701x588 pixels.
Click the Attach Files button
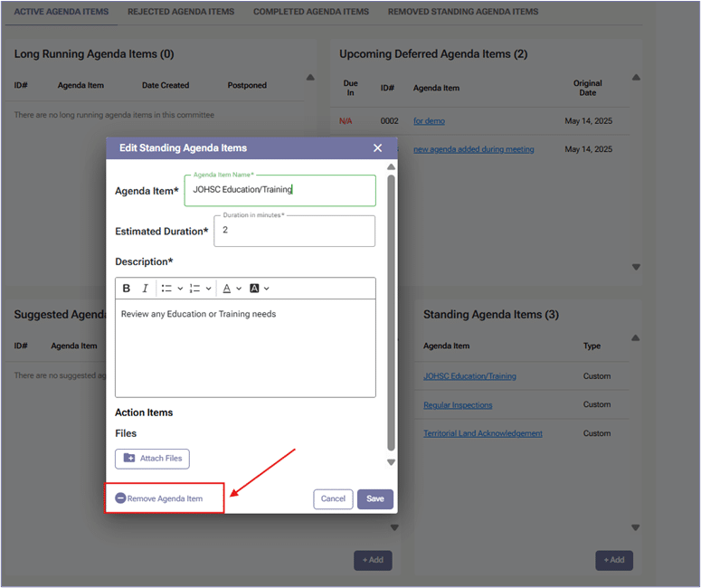point(152,459)
